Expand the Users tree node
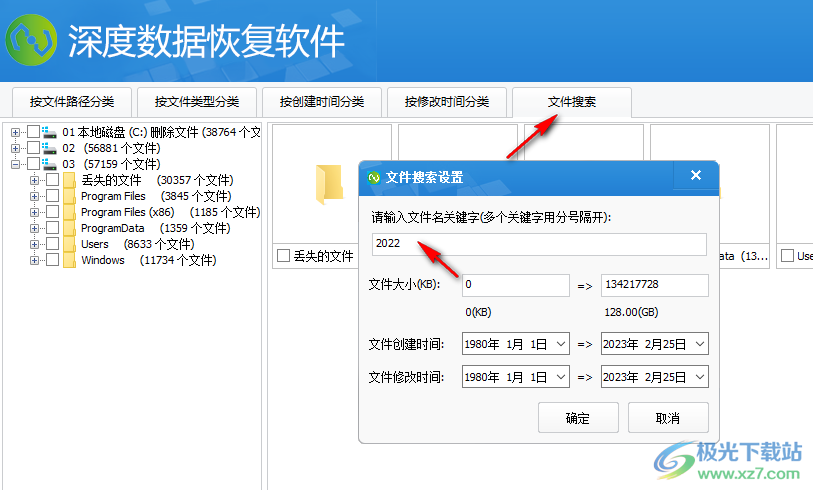This screenshot has height=490, width=813. pyautogui.click(x=34, y=245)
